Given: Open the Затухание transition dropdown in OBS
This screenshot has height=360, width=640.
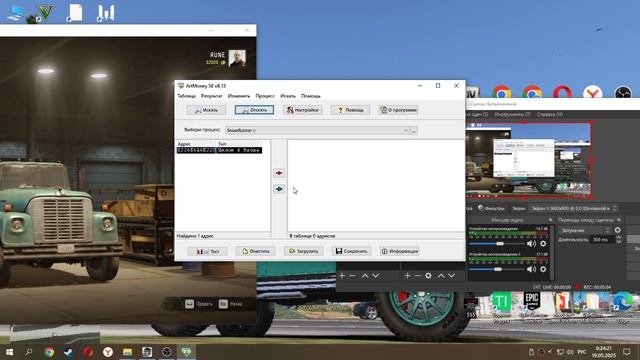Looking at the screenshot, I should (x=584, y=230).
